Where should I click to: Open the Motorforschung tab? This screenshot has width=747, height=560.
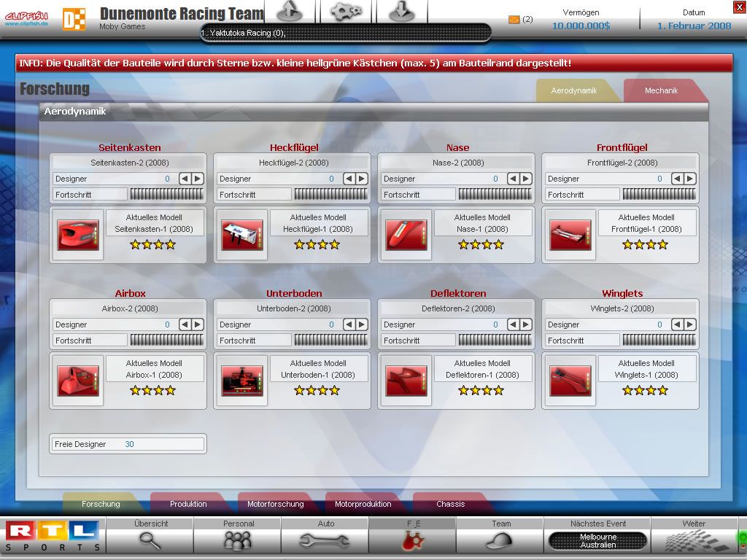click(x=276, y=504)
